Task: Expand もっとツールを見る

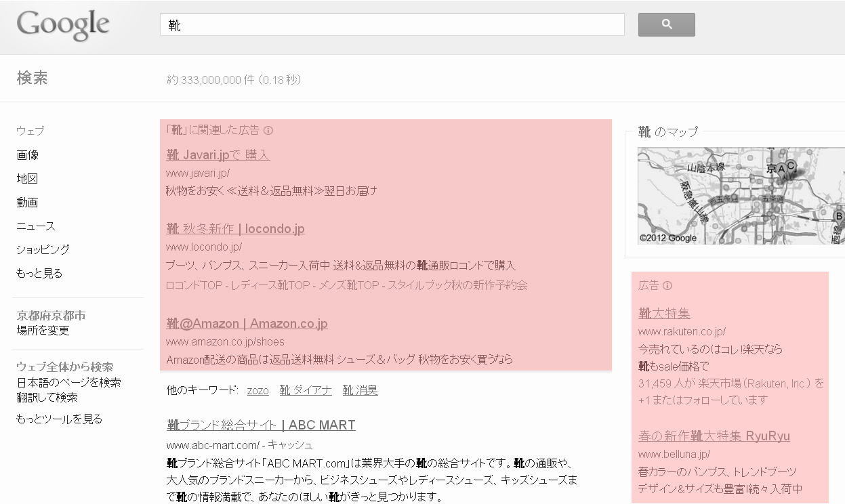Action: point(59,419)
